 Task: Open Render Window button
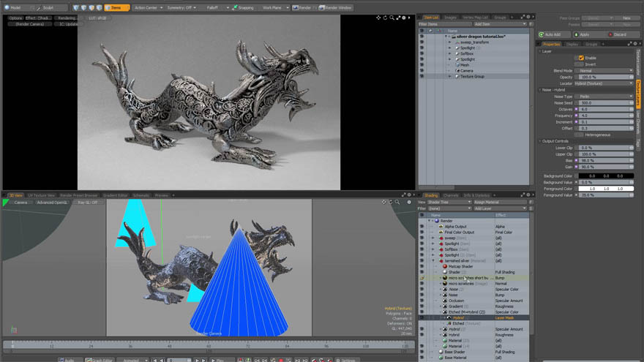tap(336, 7)
